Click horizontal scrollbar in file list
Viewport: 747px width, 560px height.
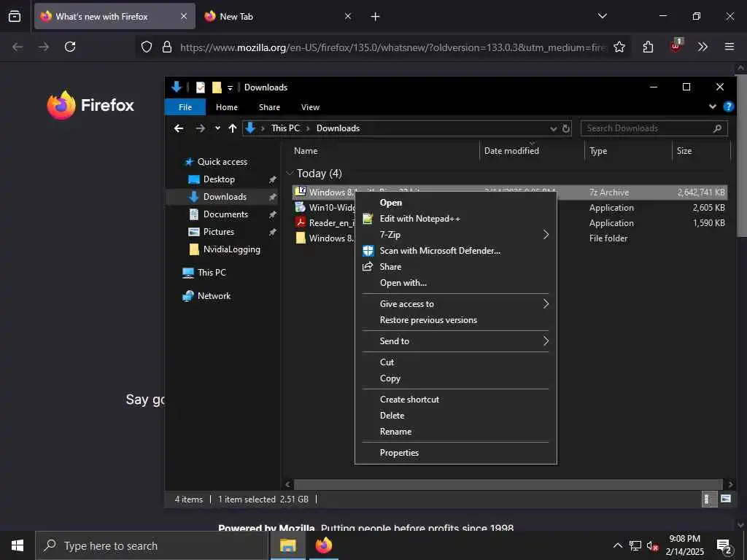[x=508, y=485]
